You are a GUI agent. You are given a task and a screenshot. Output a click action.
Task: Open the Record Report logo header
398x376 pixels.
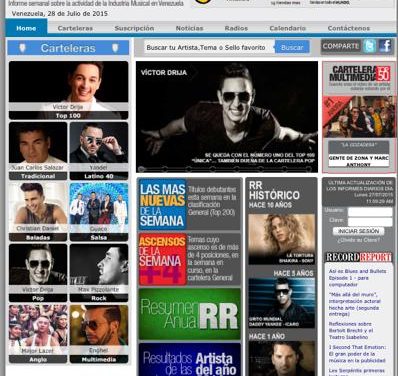[x=359, y=257]
